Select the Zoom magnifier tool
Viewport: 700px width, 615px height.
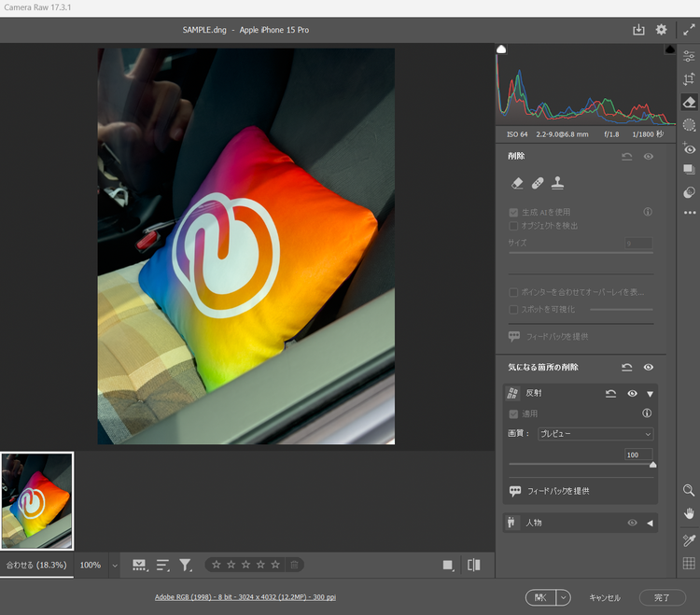(x=689, y=491)
